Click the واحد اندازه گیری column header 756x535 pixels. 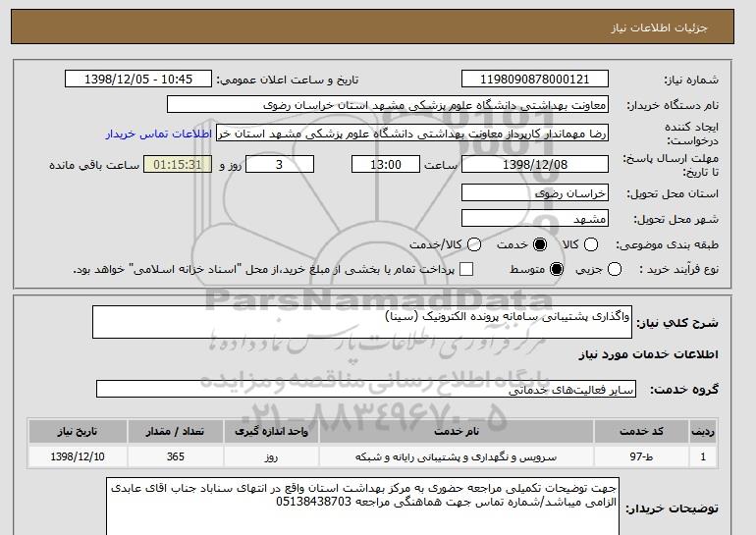(271, 431)
